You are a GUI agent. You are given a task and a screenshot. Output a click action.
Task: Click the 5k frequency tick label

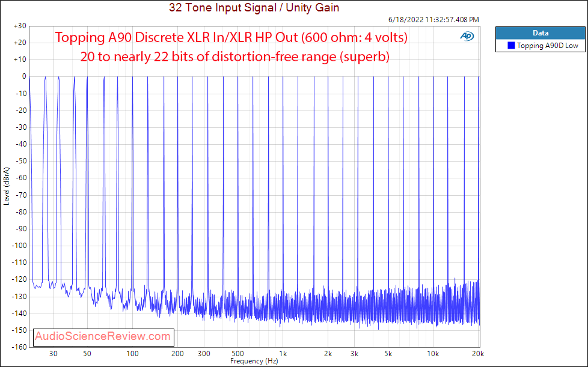388,354
